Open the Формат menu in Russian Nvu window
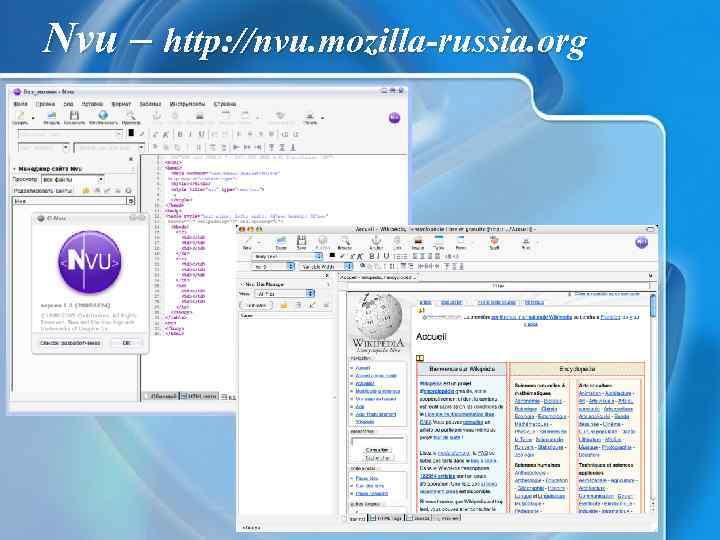This screenshot has width=720, height=540. coord(121,104)
